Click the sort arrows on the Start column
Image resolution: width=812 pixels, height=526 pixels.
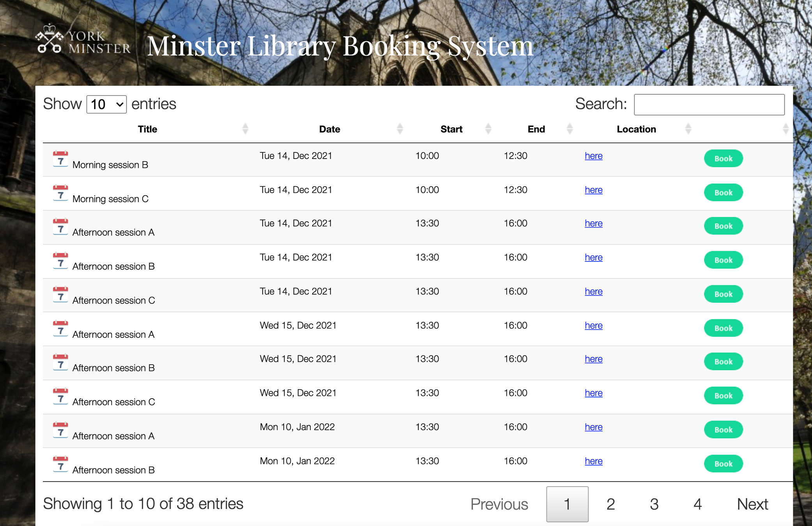[x=488, y=129]
